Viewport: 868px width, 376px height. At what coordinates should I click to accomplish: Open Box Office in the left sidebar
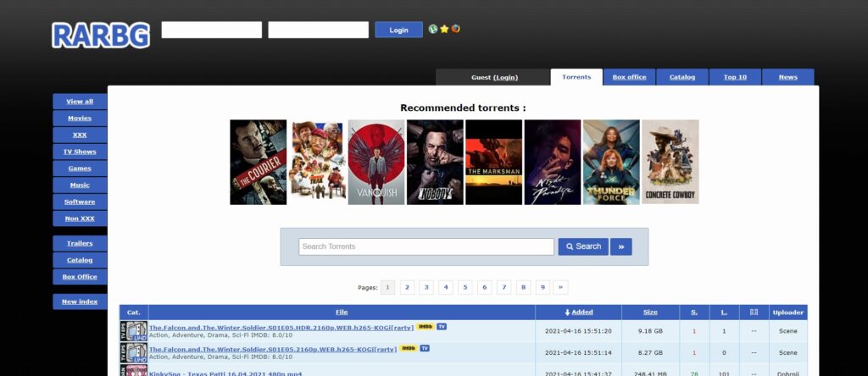click(x=80, y=276)
